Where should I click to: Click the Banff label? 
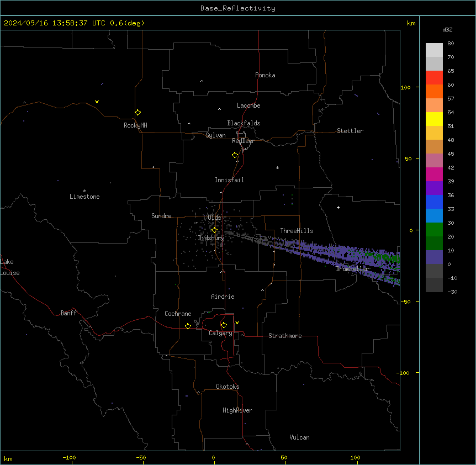[68, 313]
